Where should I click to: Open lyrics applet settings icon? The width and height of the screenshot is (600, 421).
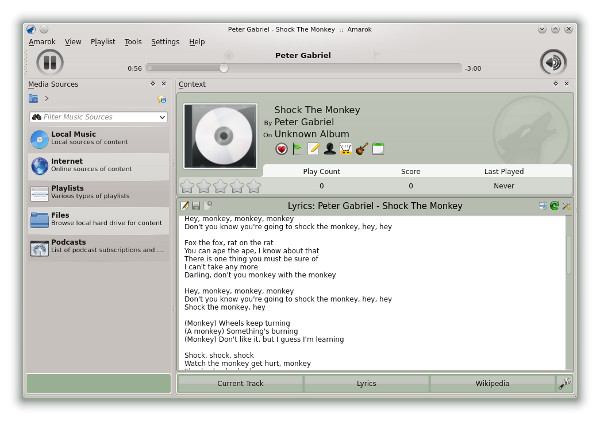566,206
